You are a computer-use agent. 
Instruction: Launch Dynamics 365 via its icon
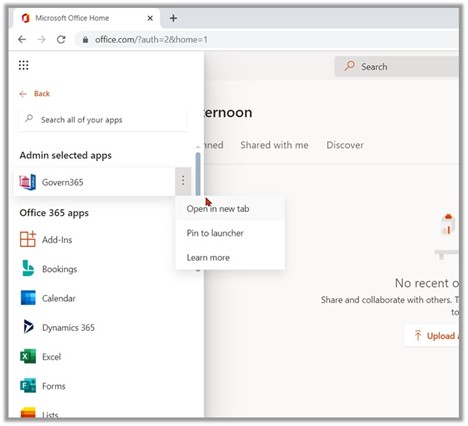pyautogui.click(x=28, y=327)
